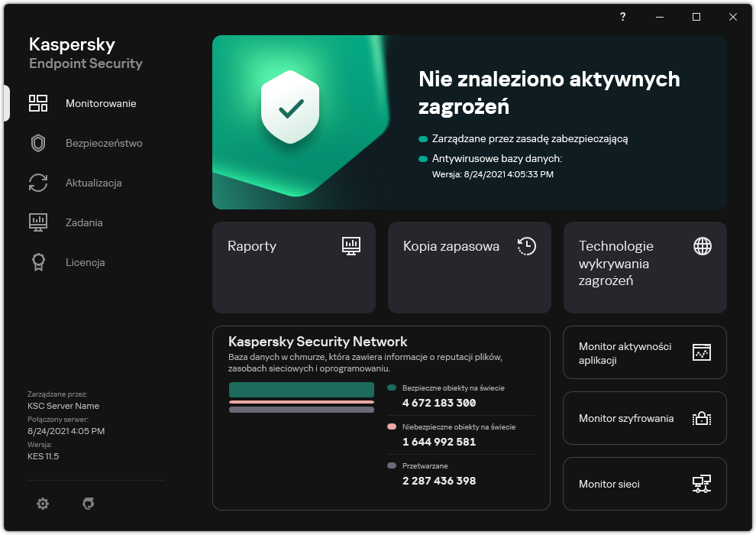Click the Kaspersky Endpoint Security logo text
The width and height of the screenshot is (756, 535).
click(x=86, y=53)
